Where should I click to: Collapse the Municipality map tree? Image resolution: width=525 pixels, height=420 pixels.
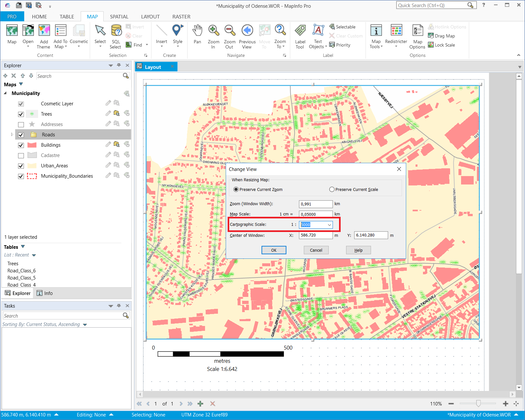5,93
